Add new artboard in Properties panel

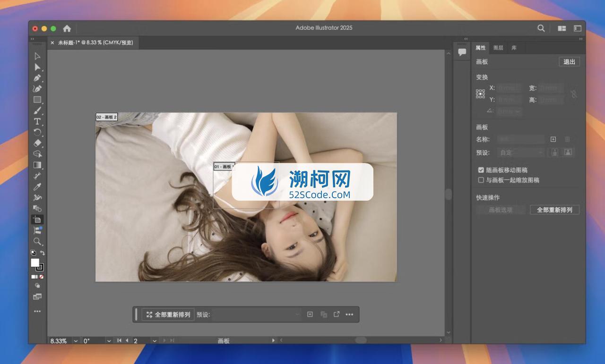point(553,139)
